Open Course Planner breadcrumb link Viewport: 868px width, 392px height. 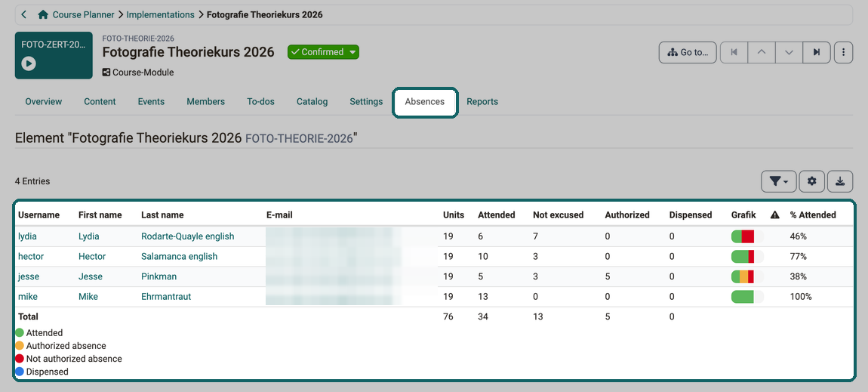click(x=83, y=15)
